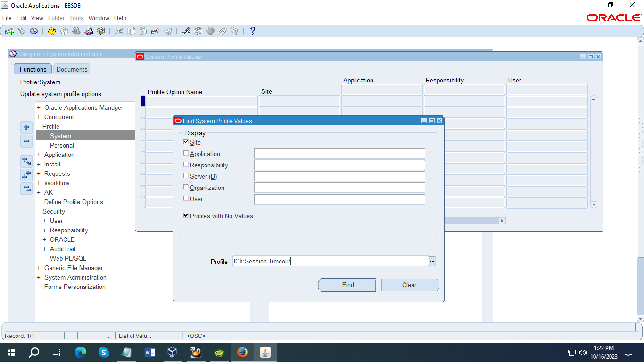Check the User checkbox
Image resolution: width=644 pixels, height=362 pixels.
(186, 198)
